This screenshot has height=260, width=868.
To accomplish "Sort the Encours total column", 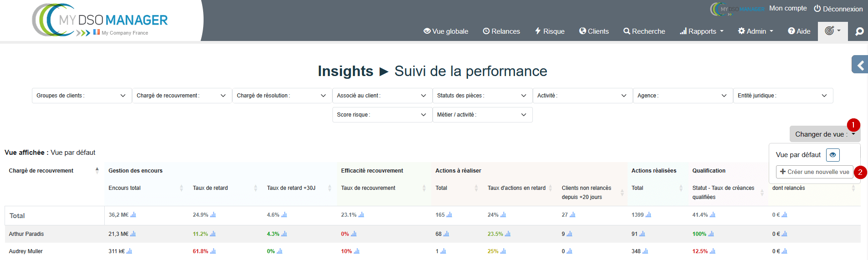I will (181, 188).
